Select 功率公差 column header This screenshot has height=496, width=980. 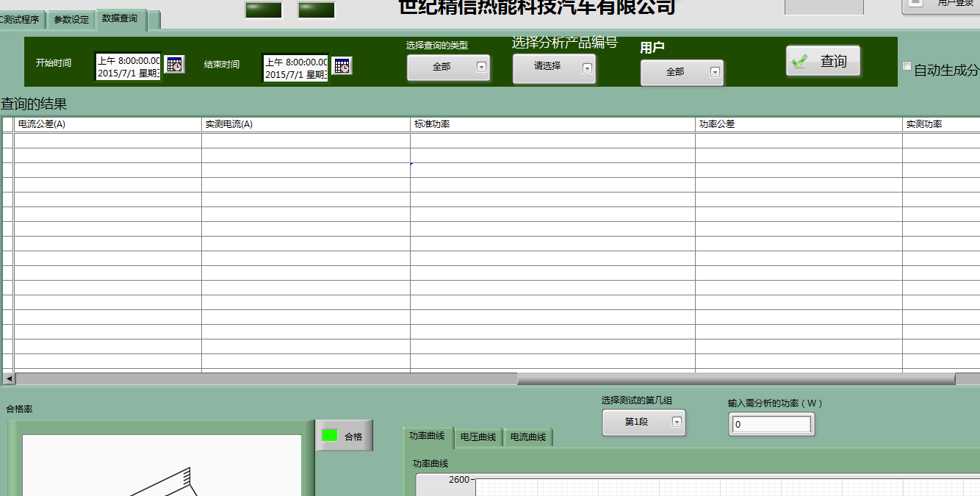click(799, 124)
